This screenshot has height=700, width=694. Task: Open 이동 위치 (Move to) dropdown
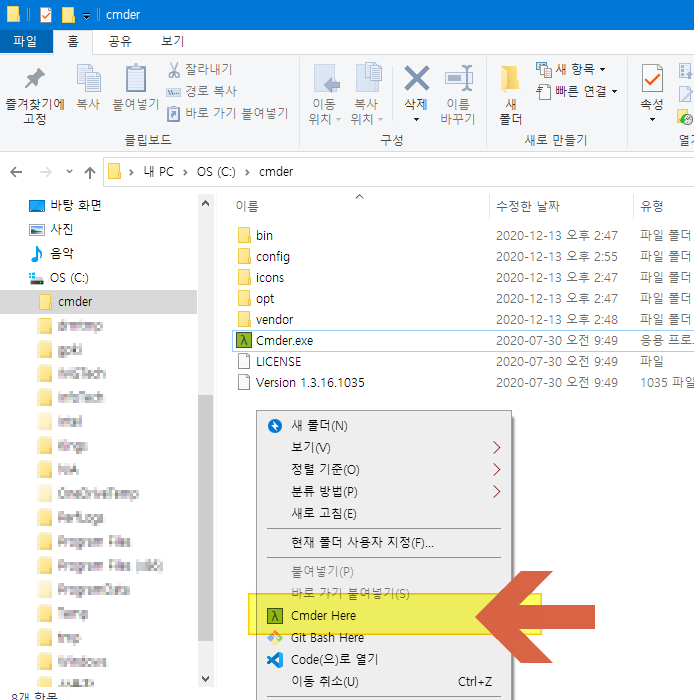(x=324, y=95)
